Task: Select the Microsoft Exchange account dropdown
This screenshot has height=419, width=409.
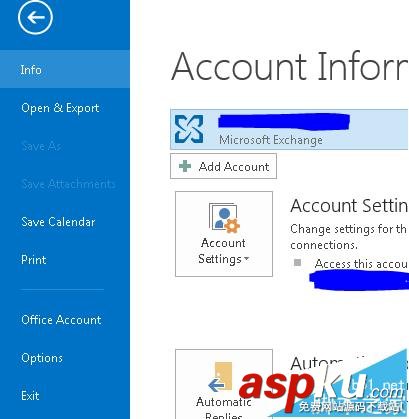Action: (289, 129)
